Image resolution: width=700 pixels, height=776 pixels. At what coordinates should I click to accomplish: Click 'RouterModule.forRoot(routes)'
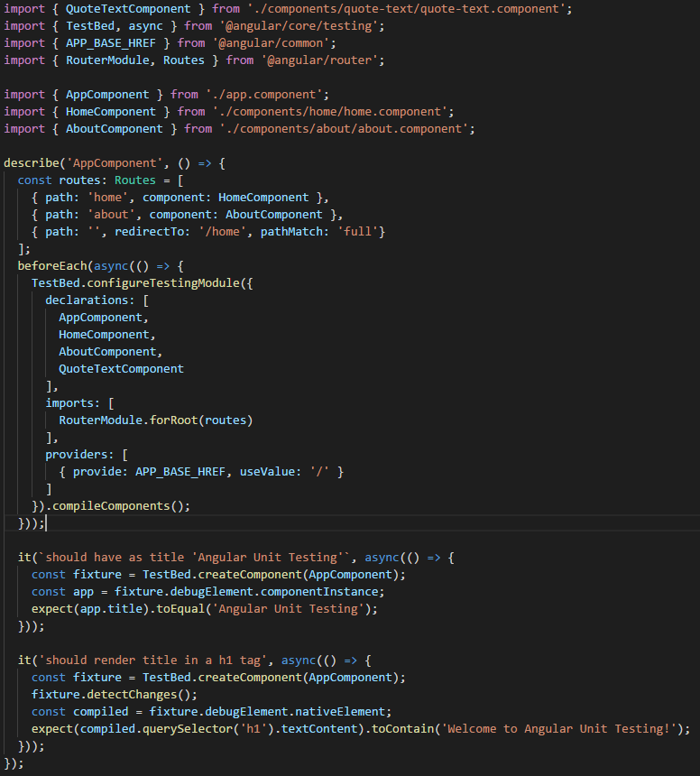(x=156, y=420)
